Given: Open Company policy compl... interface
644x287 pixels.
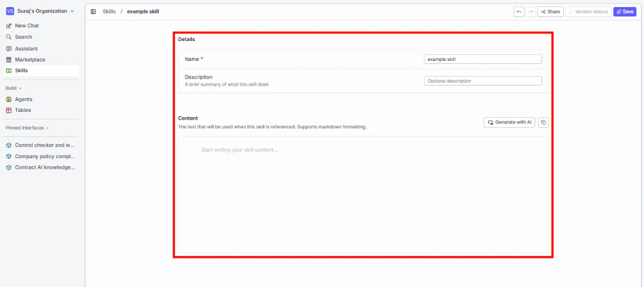Looking at the screenshot, I should [x=45, y=156].
